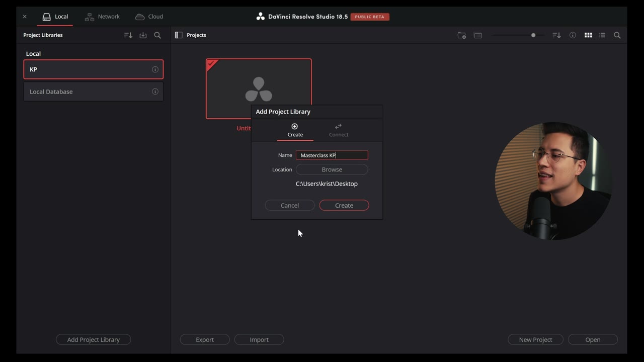Viewport: 644px width, 362px height.
Task: Select the Create tab in the dialog
Action: (x=295, y=130)
